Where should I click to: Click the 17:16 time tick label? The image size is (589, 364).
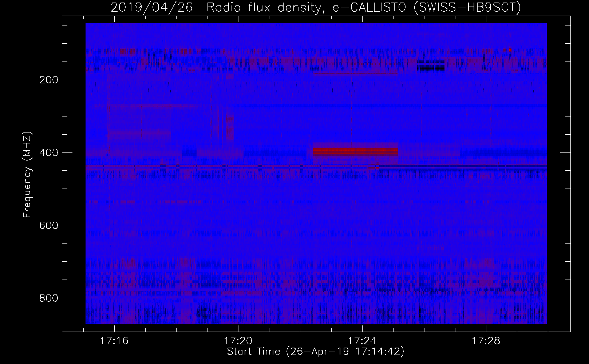(114, 341)
